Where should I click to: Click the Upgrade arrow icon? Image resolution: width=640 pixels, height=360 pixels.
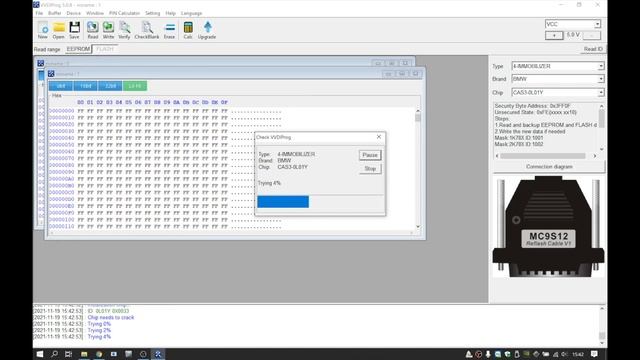207,30
